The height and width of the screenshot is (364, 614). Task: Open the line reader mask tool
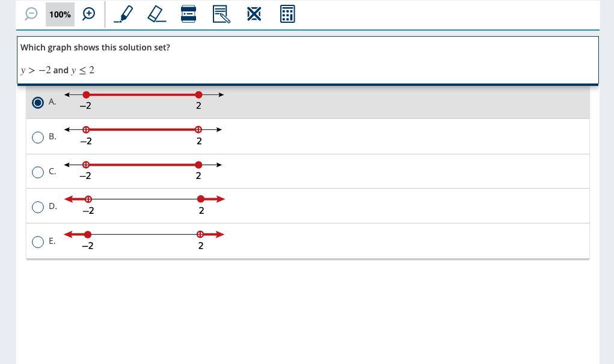click(x=188, y=14)
